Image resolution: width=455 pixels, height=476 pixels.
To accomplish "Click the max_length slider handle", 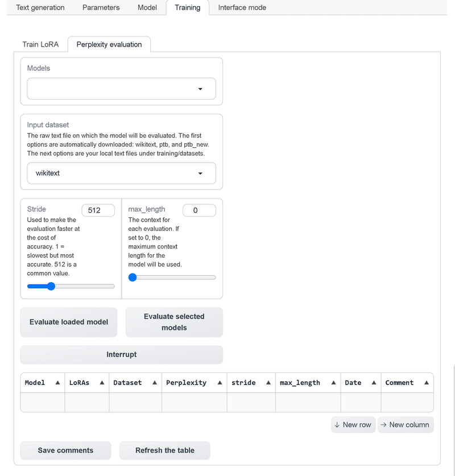I will click(133, 278).
